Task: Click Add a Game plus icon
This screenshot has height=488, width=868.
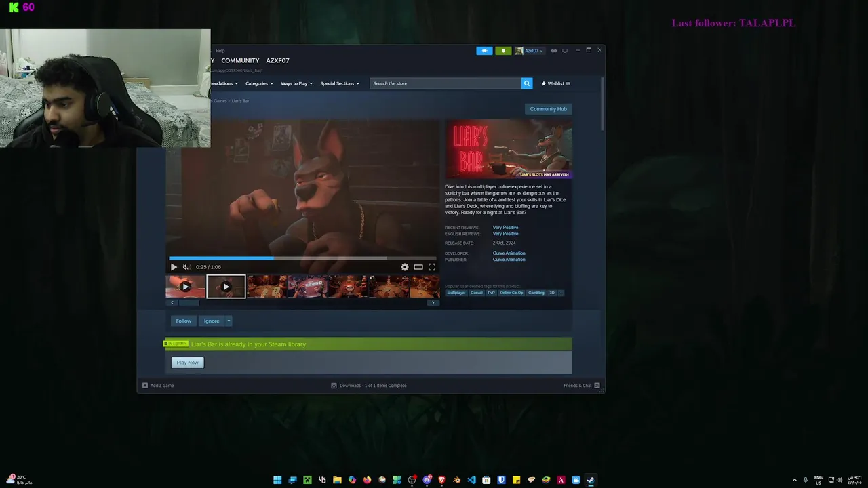Action: point(145,386)
